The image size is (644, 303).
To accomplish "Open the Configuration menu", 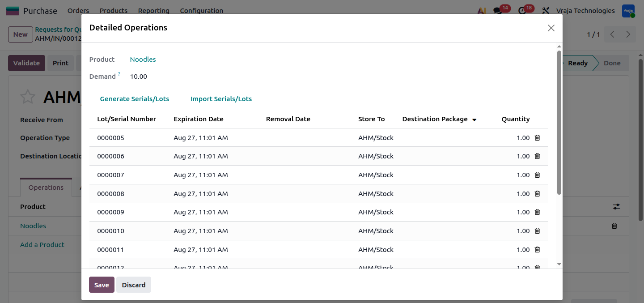I will pyautogui.click(x=202, y=11).
